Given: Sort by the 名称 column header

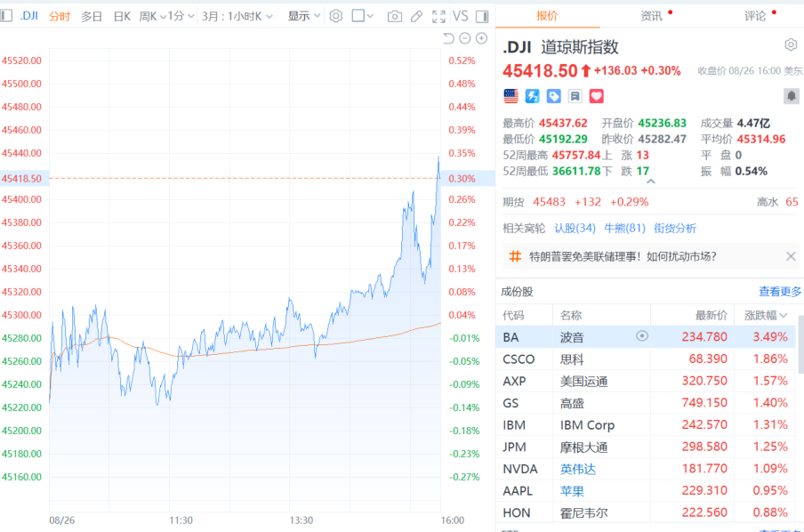Looking at the screenshot, I should point(571,316).
